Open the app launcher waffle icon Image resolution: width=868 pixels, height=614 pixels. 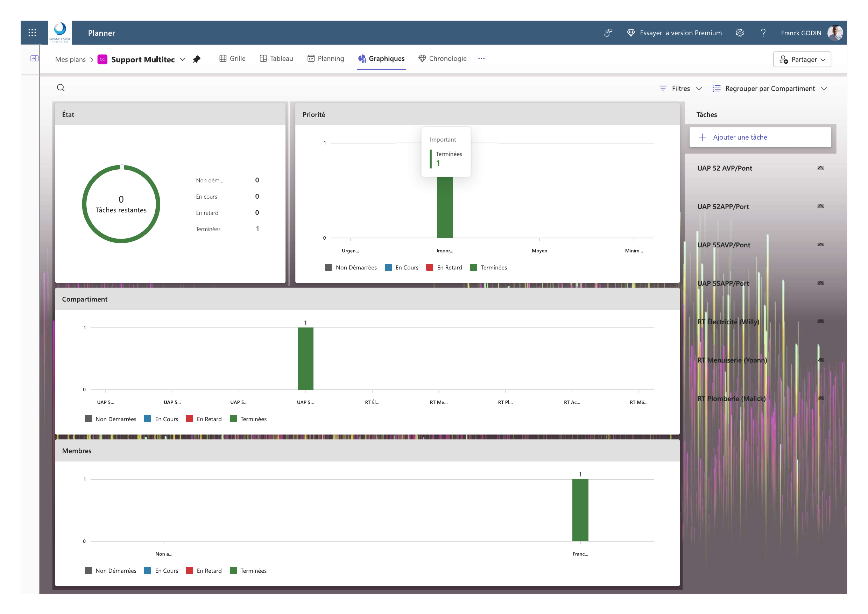click(32, 33)
